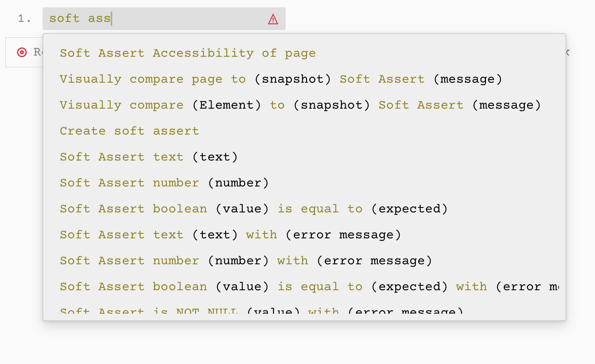Image resolution: width=595 pixels, height=364 pixels.
Task: Choose 'Create soft assert' from suggestions
Action: tap(129, 131)
